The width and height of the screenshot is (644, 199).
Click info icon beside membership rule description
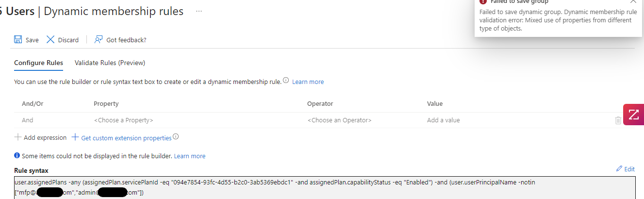coord(286,81)
